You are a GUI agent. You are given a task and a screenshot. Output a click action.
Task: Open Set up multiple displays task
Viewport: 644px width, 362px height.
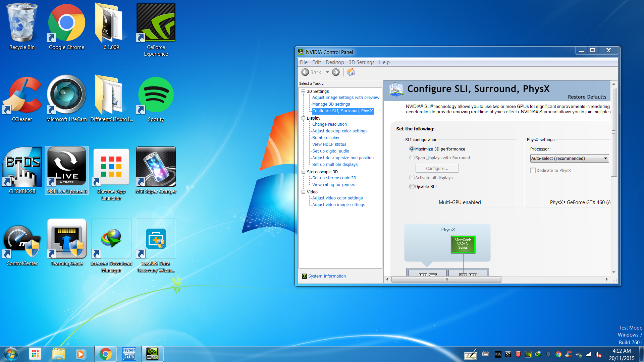(x=335, y=165)
